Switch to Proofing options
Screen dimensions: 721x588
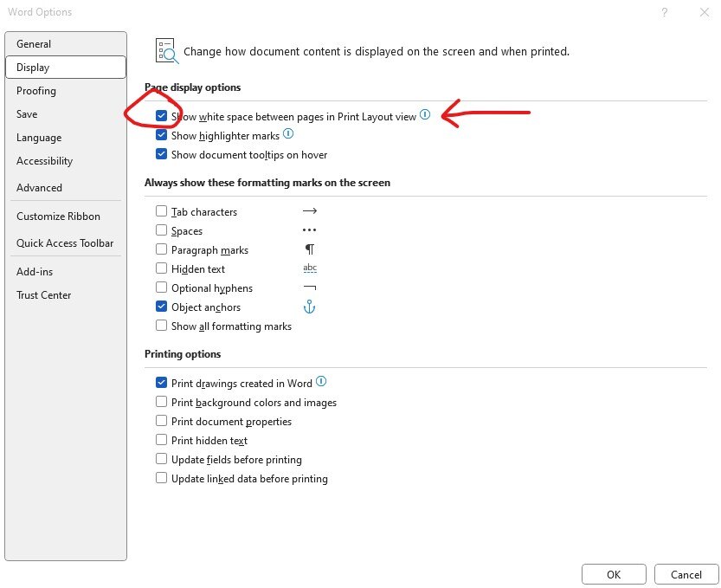(x=65, y=91)
